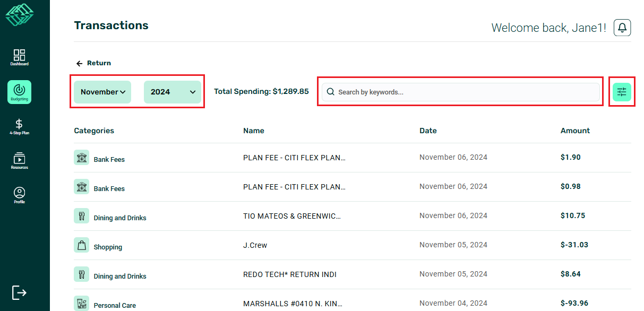The image size is (644, 311).
Task: Select the Budgeting sidebar icon
Action: [x=19, y=92]
